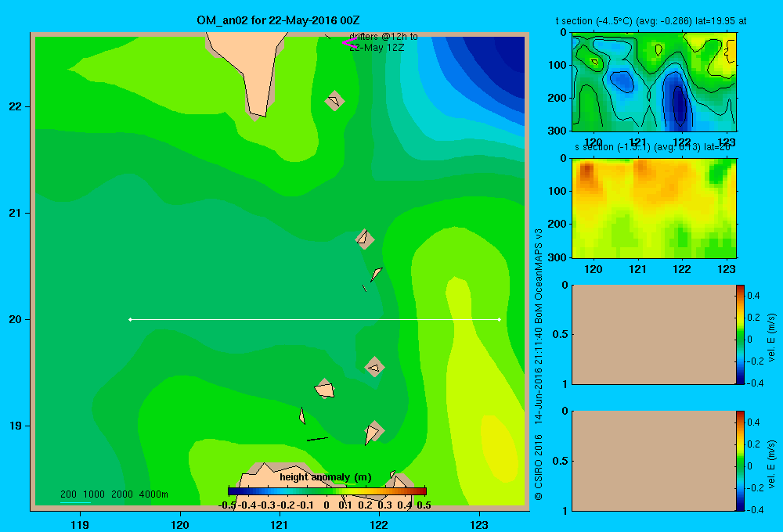Viewport: 783px width, 532px height.
Task: Click the yellow high anomaly patch near 123E 19N
Action: (500, 447)
